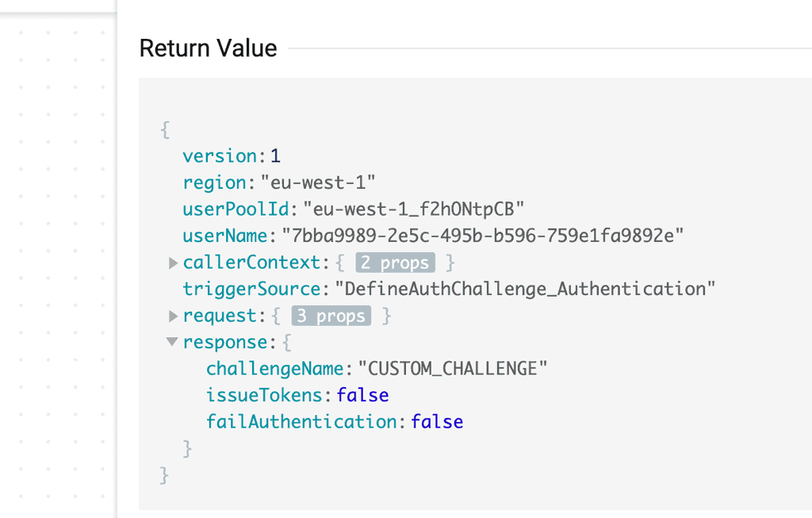Image resolution: width=812 pixels, height=518 pixels.
Task: Click the Return Value heading
Action: point(208,48)
